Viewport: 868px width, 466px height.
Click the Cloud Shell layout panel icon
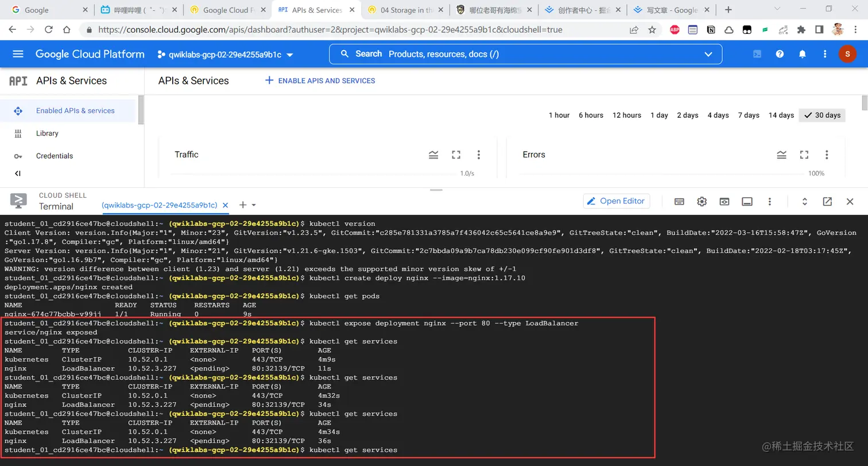pyautogui.click(x=747, y=201)
